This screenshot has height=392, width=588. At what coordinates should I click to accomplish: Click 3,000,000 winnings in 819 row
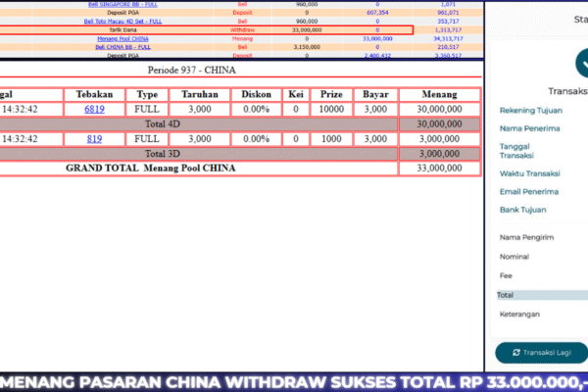tap(439, 139)
